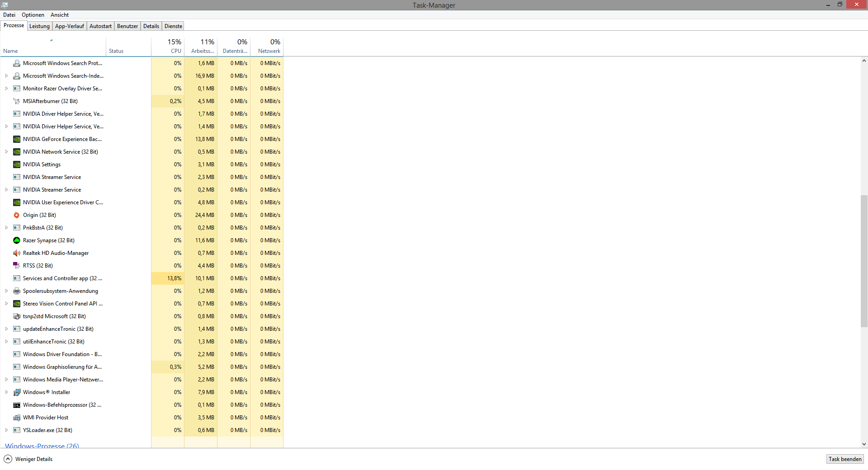868x470 pixels.
Task: Click the Monitor Razer Overlay Driver icon
Action: tap(17, 89)
